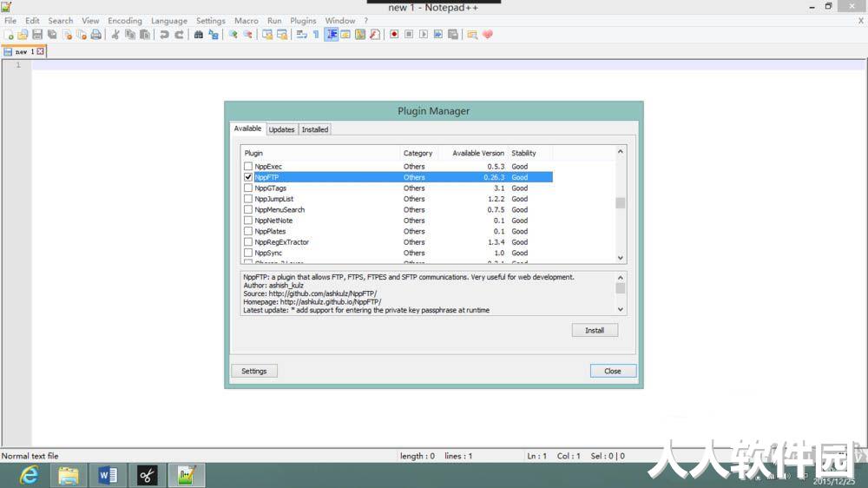The height and width of the screenshot is (488, 868).
Task: Toggle word wrap toolbar icon
Action: coord(301,35)
